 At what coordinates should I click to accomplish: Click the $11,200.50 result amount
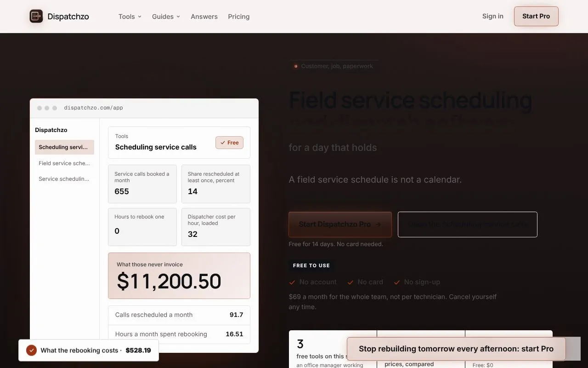(x=169, y=282)
